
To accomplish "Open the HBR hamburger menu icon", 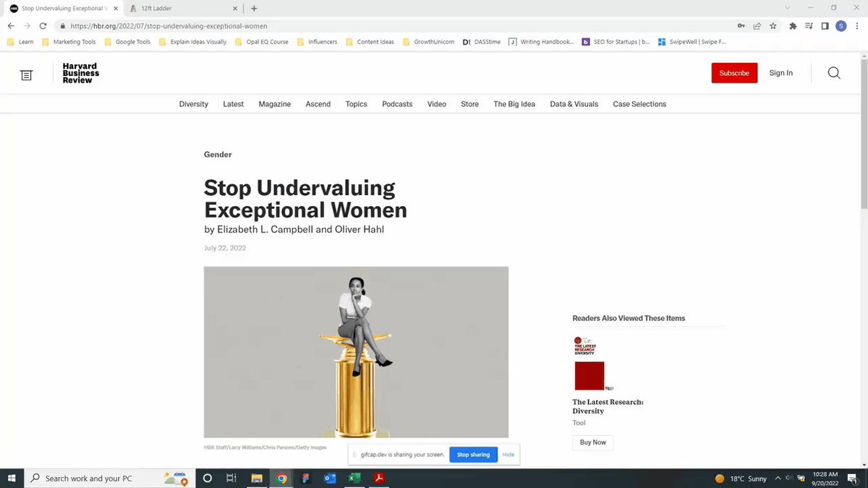I will coord(26,74).
